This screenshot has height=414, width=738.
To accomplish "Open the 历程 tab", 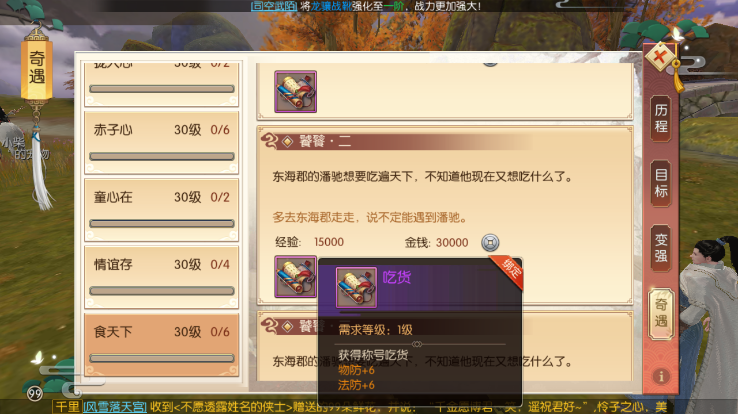I will click(x=661, y=119).
